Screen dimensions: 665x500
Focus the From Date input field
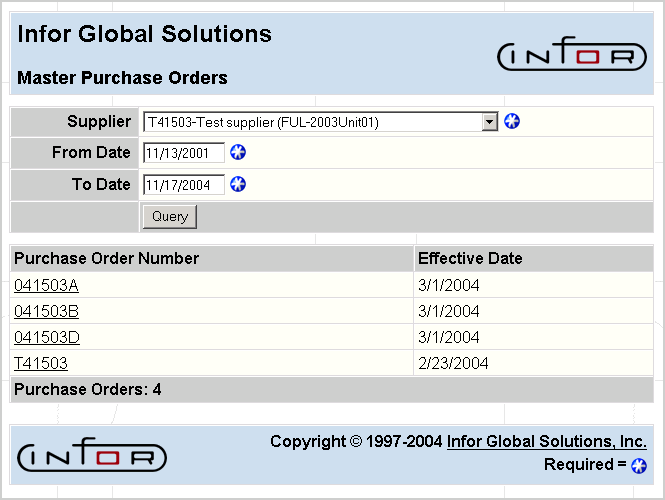pyautogui.click(x=183, y=153)
